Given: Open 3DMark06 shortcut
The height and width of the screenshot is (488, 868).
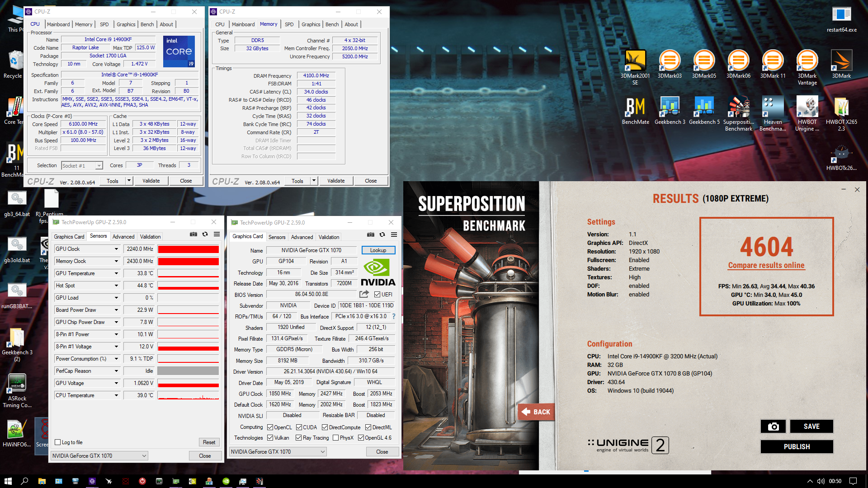Looking at the screenshot, I should click(x=738, y=64).
